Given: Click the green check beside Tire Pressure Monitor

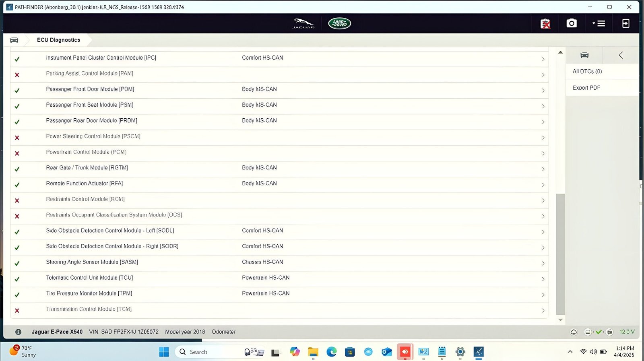Looking at the screenshot, I should 17,295.
